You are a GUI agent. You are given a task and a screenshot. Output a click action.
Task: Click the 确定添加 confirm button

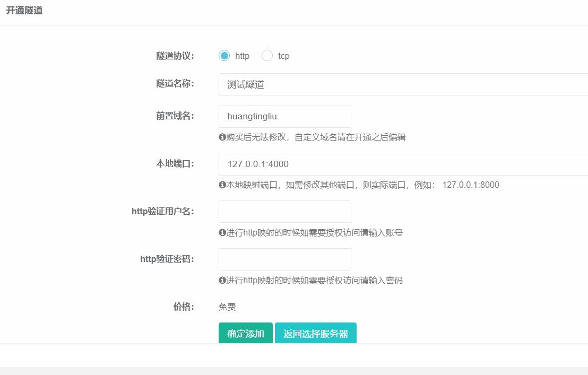(245, 333)
